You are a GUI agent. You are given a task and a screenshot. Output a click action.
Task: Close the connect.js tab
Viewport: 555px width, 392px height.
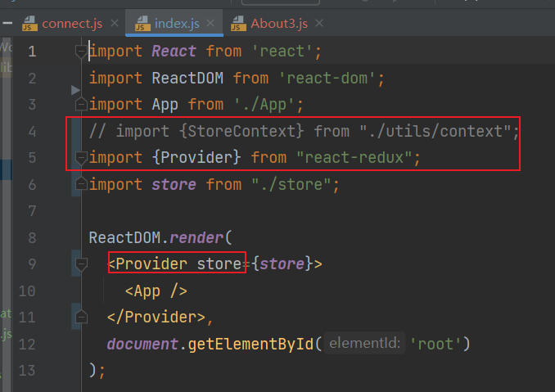pos(115,24)
